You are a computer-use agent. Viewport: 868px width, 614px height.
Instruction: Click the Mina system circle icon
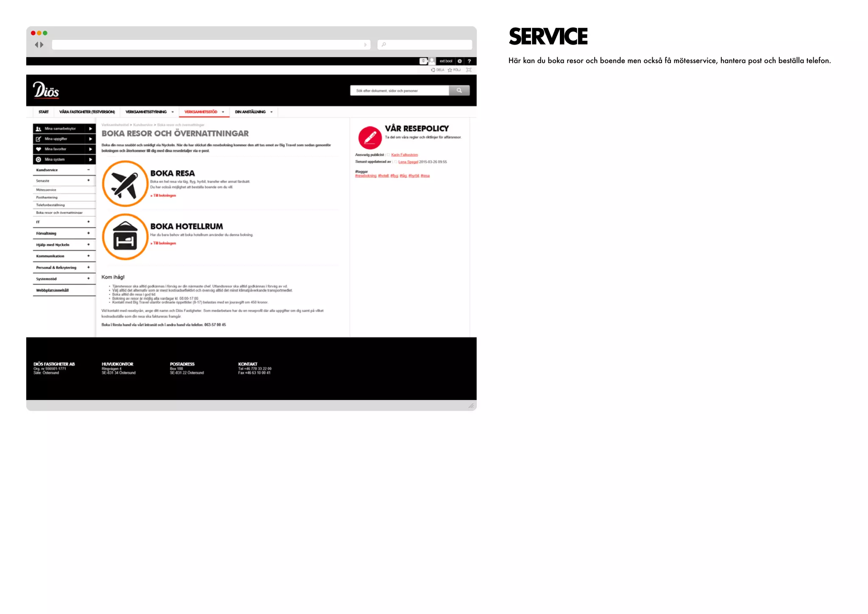tap(39, 160)
